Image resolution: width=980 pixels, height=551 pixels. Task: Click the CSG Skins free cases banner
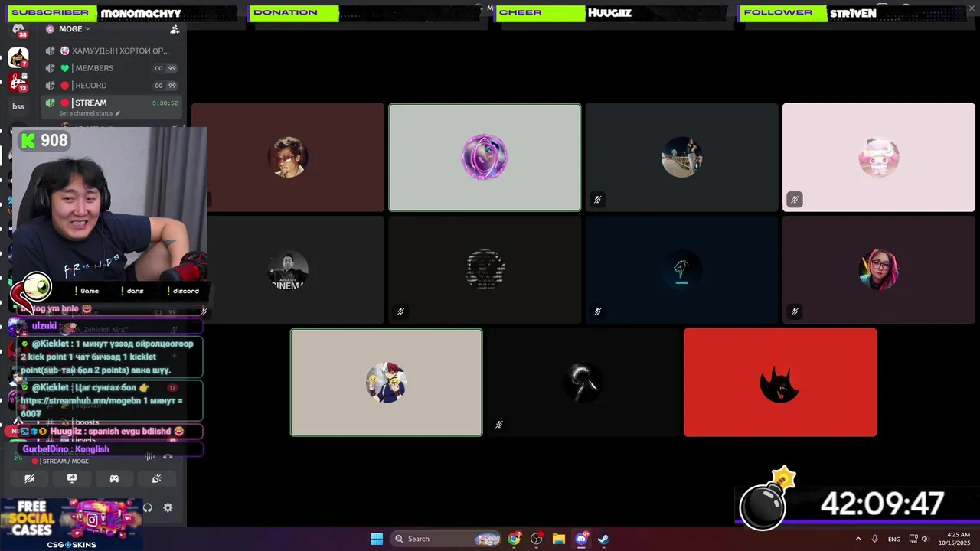[x=71, y=524]
